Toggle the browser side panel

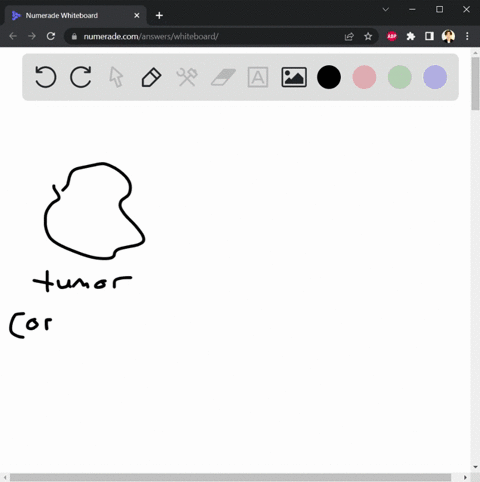pyautogui.click(x=429, y=36)
